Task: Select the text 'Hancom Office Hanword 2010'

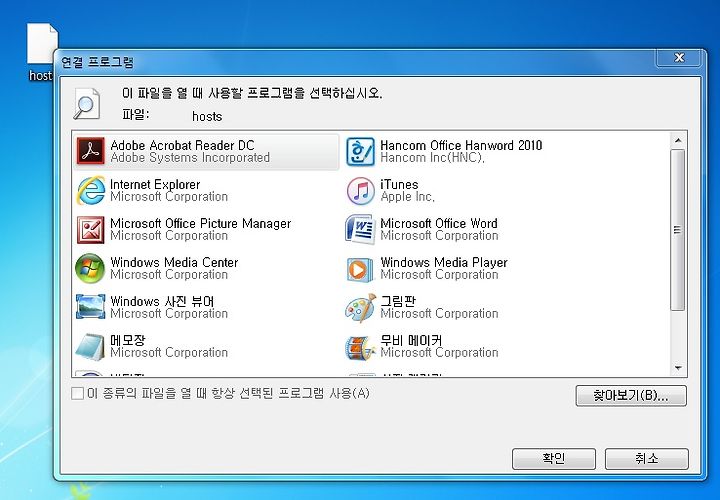Action: tap(461, 146)
